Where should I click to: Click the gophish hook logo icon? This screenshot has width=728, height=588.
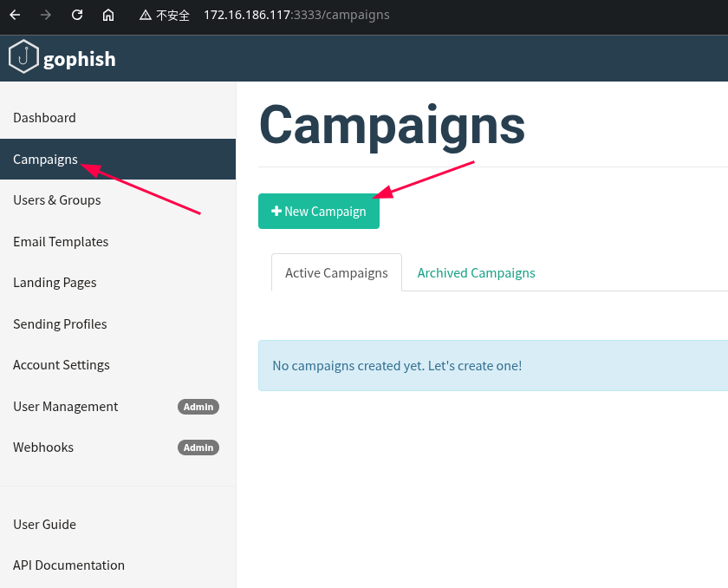(23, 58)
